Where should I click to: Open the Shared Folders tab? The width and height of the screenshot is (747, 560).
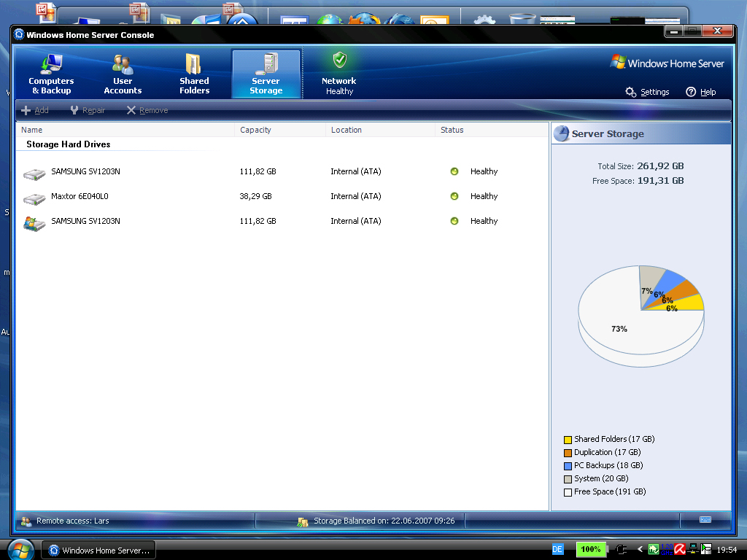[x=194, y=74]
